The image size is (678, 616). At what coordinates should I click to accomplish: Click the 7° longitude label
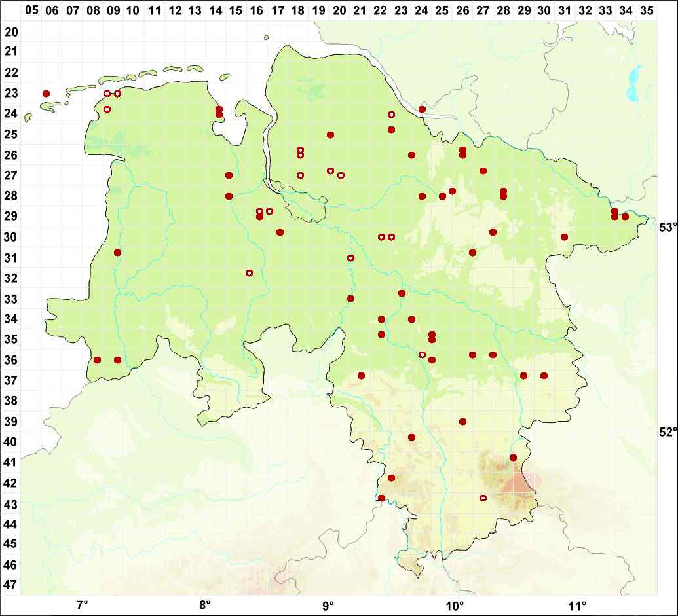(x=82, y=605)
